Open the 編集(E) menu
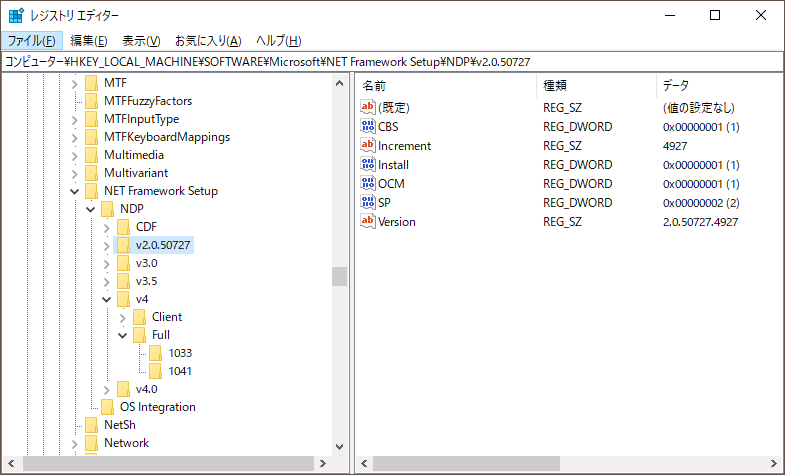785x475 pixels. click(x=89, y=41)
